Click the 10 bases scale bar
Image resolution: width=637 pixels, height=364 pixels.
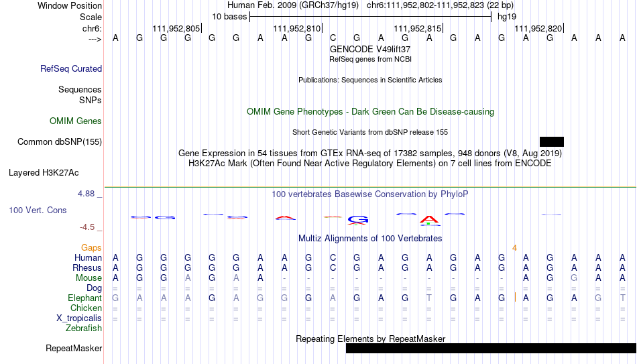click(371, 17)
